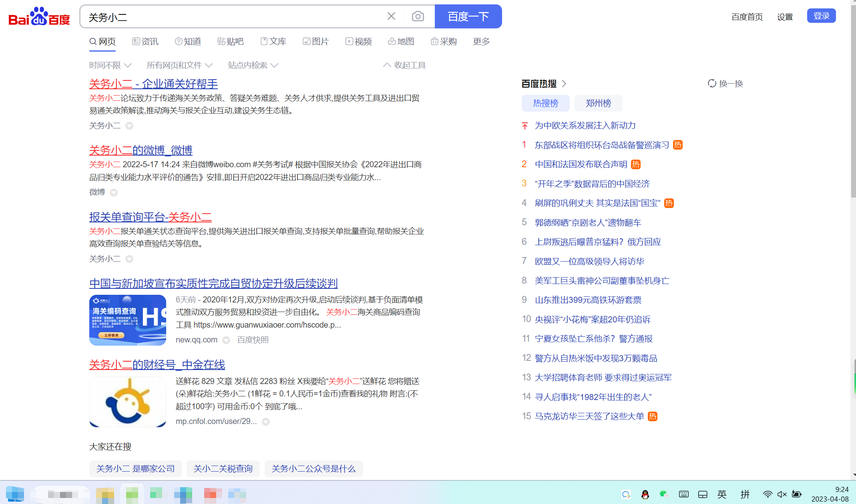
Task: Open result 关务小二的财经号_中金在线
Action: click(x=157, y=365)
